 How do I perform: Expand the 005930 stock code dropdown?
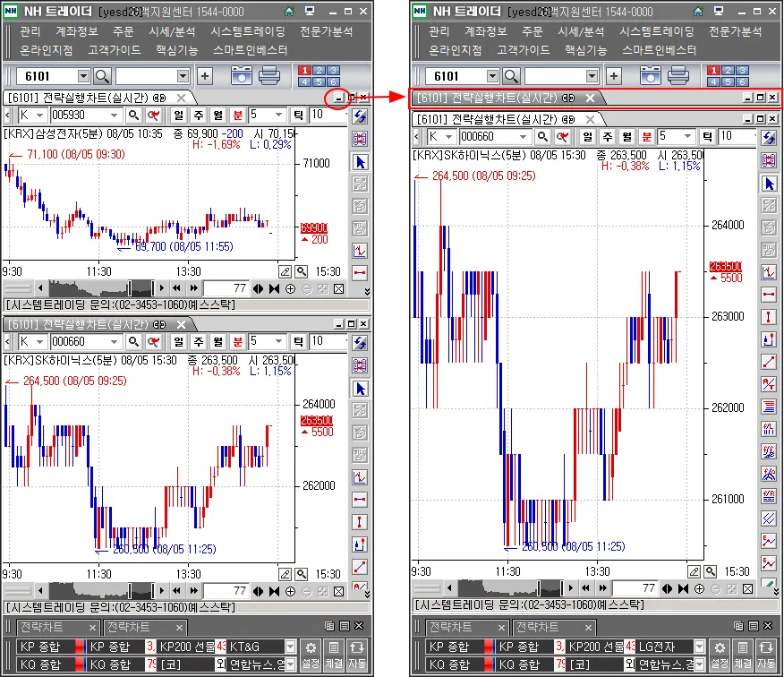click(x=114, y=116)
